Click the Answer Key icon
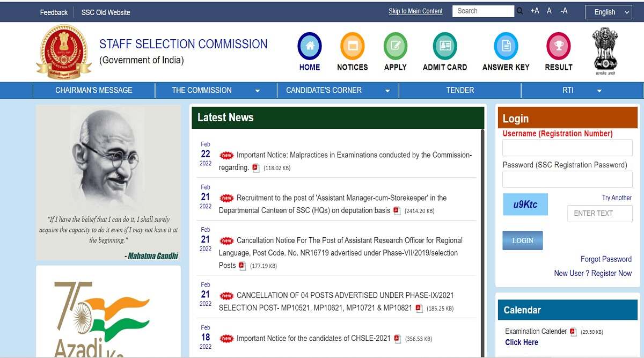Screen dimensions: 644x358 (506, 46)
